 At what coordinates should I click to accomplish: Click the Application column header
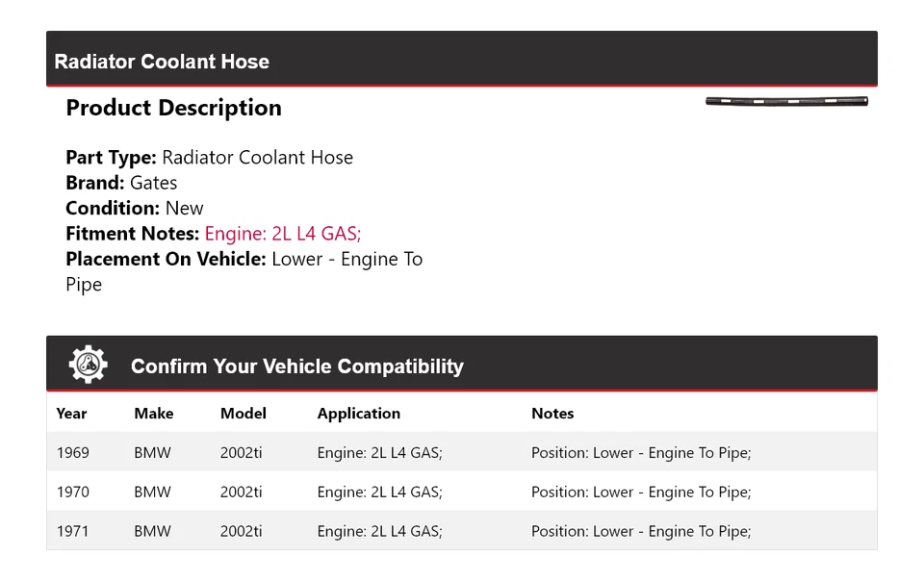(358, 414)
